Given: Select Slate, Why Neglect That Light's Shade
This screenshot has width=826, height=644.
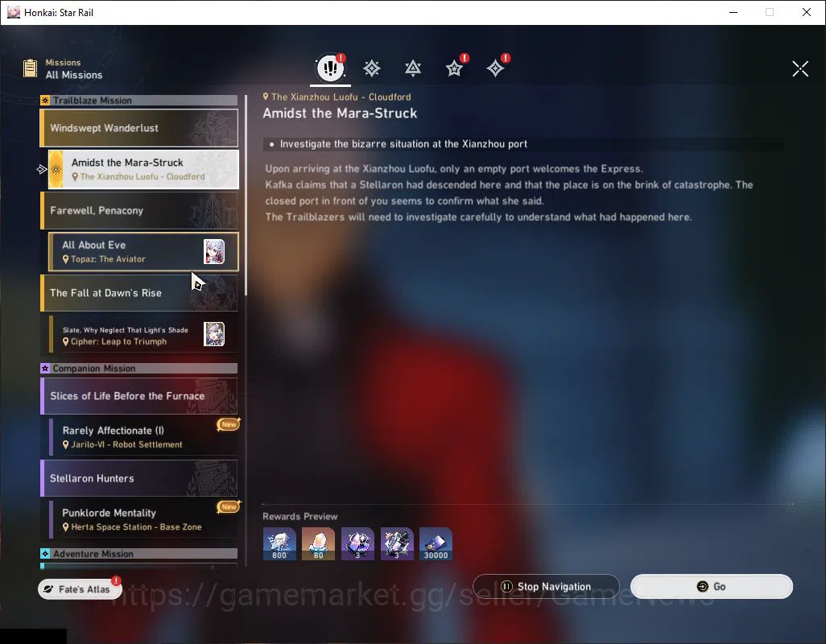Looking at the screenshot, I should click(143, 334).
